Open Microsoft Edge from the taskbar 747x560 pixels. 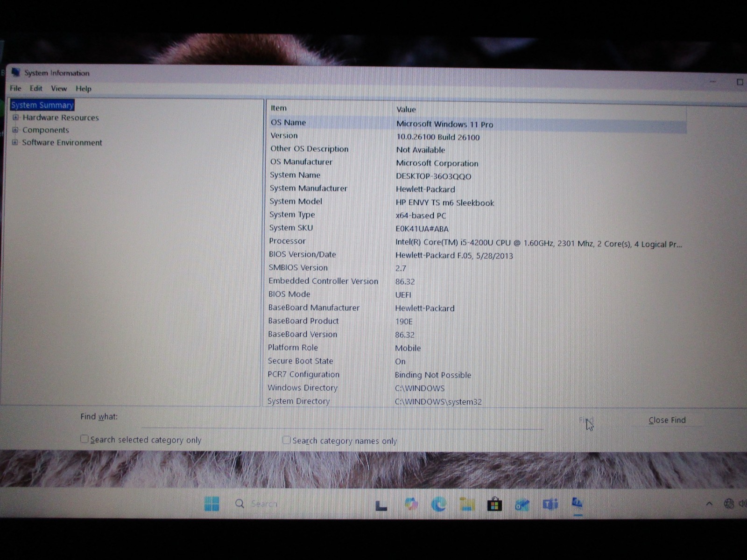(438, 504)
